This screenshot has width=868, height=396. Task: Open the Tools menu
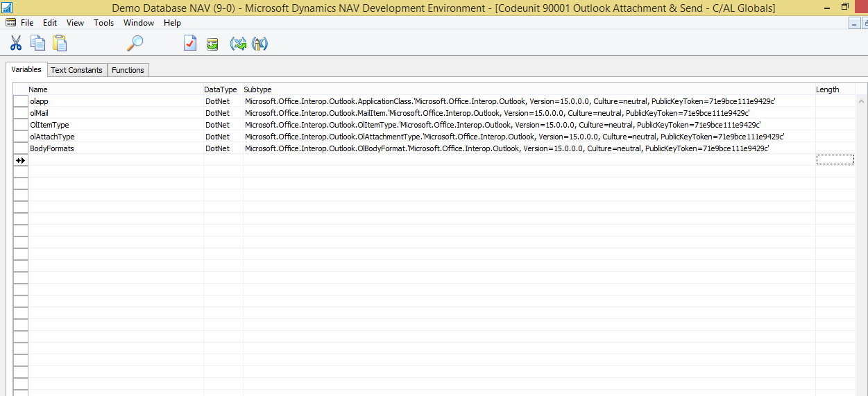pos(104,23)
